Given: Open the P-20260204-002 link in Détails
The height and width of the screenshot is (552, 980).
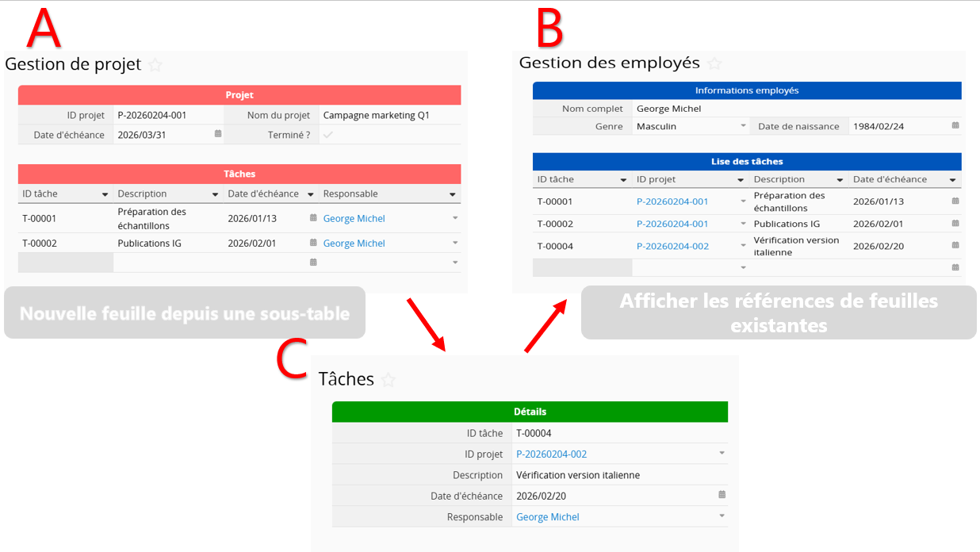Looking at the screenshot, I should point(551,454).
